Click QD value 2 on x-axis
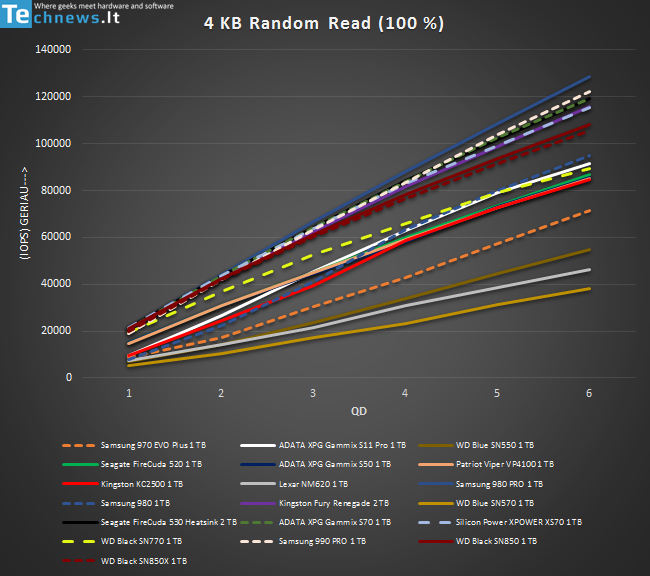650x576 pixels. pos(221,393)
